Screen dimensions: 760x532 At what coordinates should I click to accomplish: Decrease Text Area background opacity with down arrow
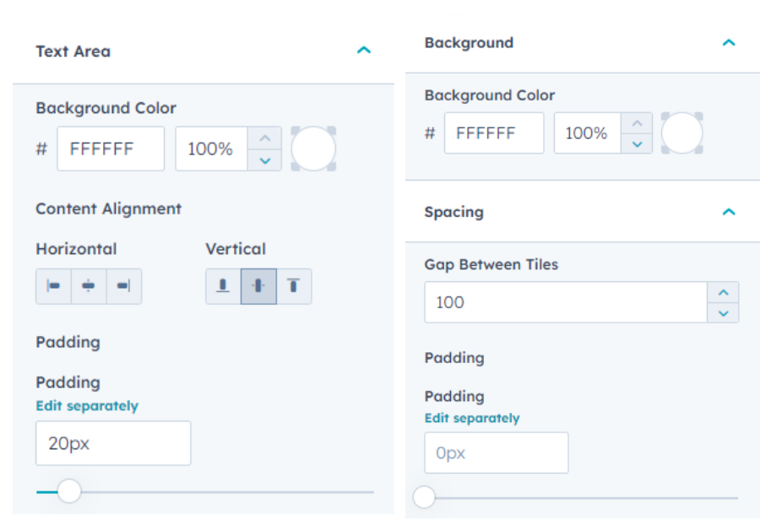click(265, 160)
